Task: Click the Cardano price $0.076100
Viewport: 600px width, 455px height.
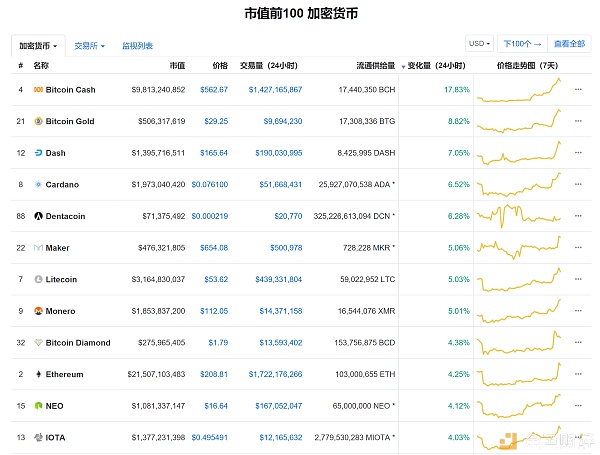Action: 210,184
